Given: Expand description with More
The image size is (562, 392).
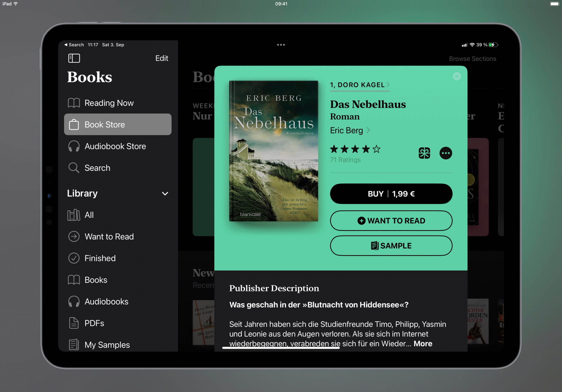Looking at the screenshot, I should click(423, 343).
